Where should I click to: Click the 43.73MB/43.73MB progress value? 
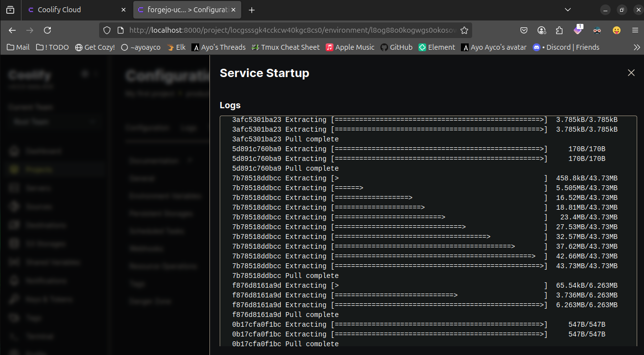pyautogui.click(x=586, y=266)
